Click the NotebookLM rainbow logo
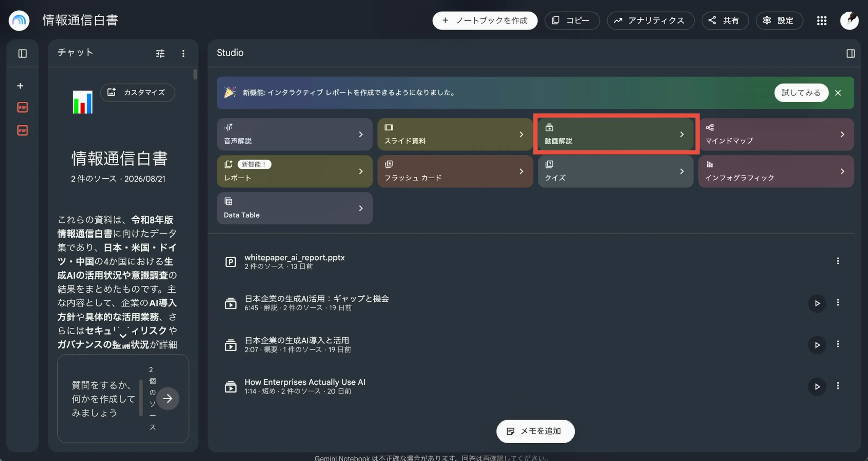This screenshot has width=868, height=461. [19, 20]
